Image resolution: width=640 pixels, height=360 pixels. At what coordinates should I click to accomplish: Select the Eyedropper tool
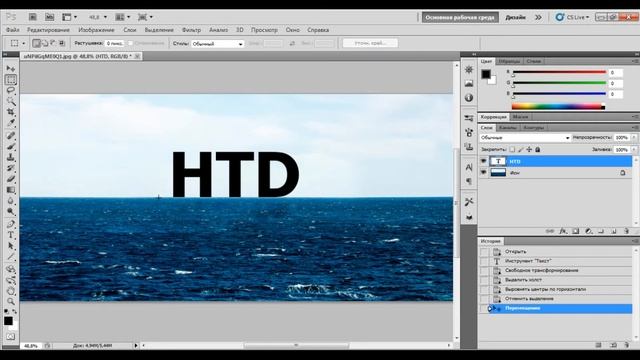11,123
